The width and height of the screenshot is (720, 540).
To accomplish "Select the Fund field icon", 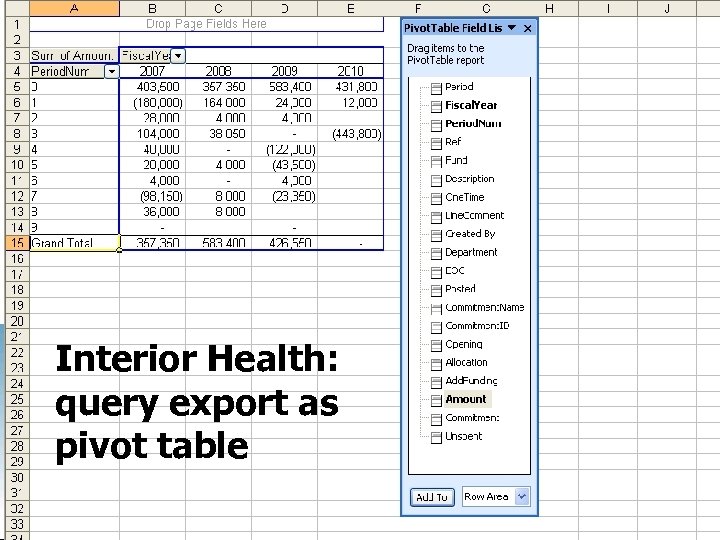I will 436,162.
